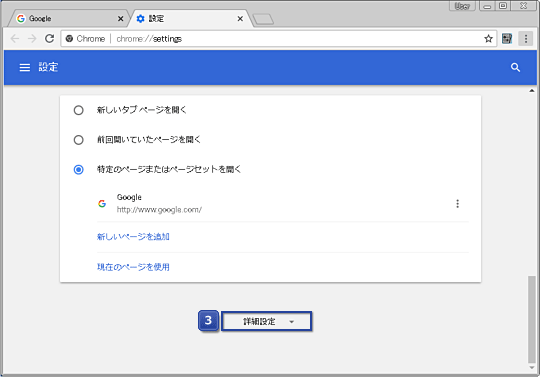Click 新しいページを追加 link
Viewport: 540px width, 377px height.
tap(133, 237)
